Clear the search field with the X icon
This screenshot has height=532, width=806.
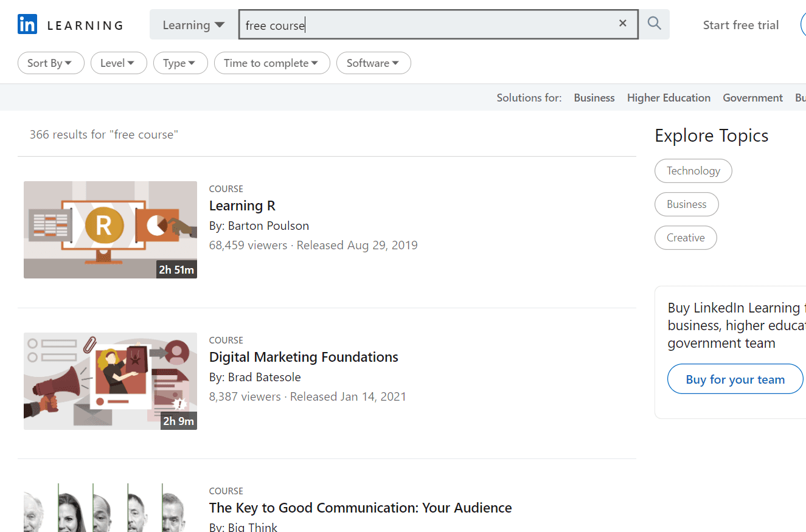623,24
